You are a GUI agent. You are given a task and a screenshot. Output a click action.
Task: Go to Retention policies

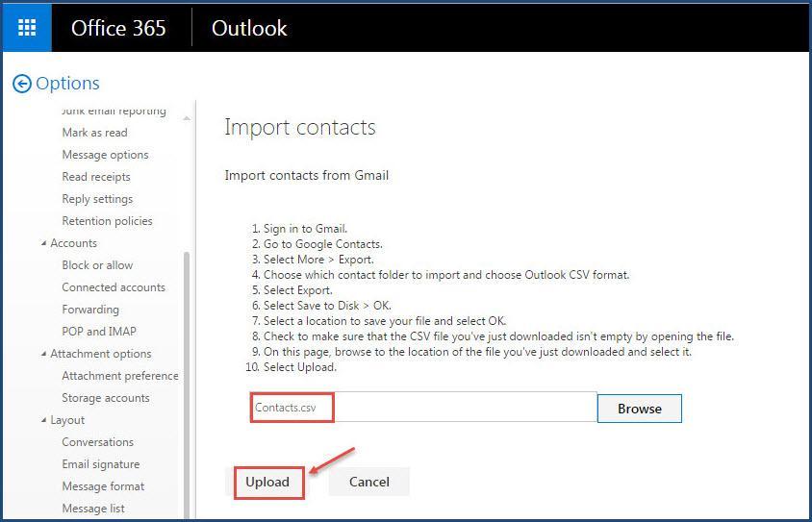click(107, 221)
